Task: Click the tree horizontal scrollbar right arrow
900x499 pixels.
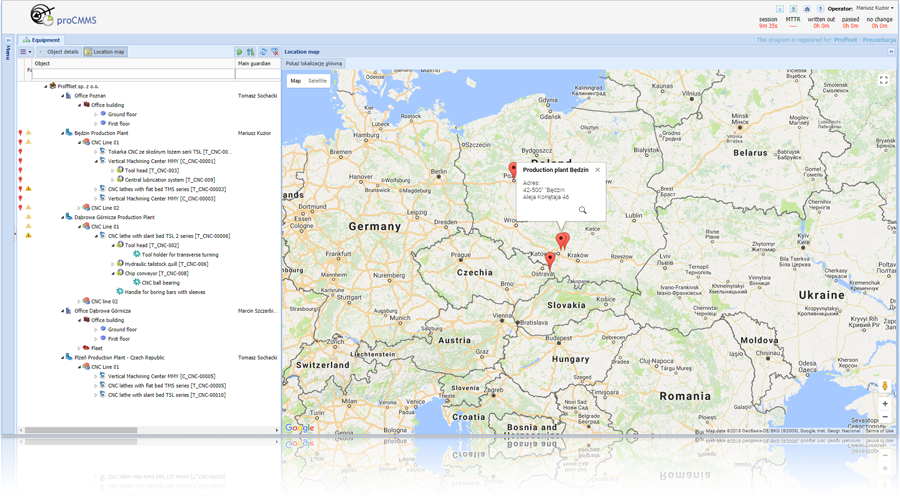Action: click(277, 430)
